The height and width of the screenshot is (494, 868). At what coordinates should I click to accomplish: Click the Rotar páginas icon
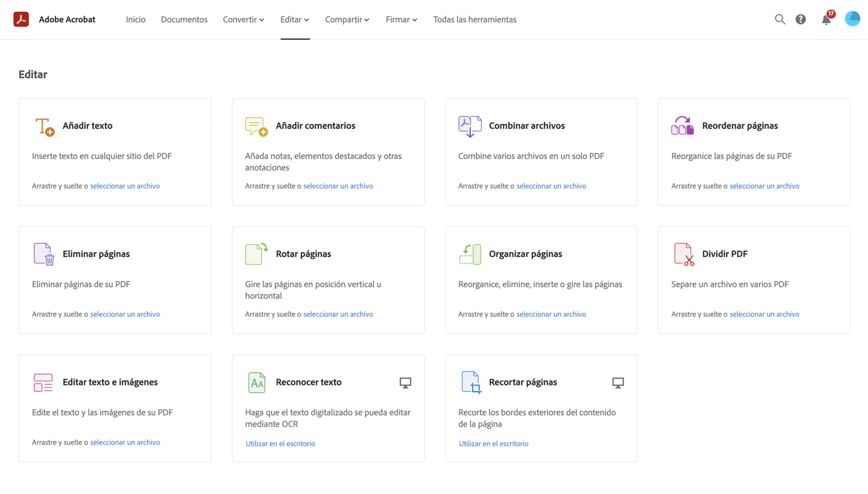point(256,254)
